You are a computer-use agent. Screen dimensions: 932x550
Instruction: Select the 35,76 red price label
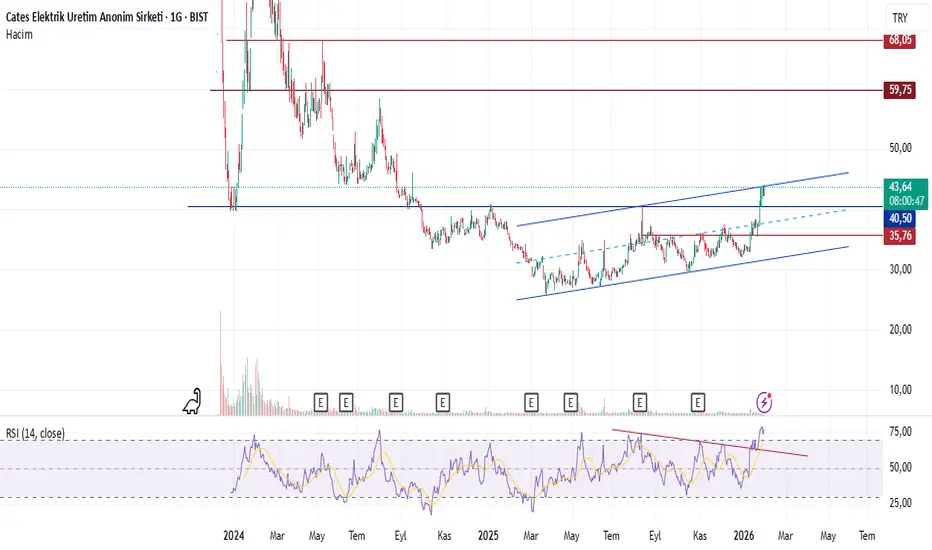point(899,235)
